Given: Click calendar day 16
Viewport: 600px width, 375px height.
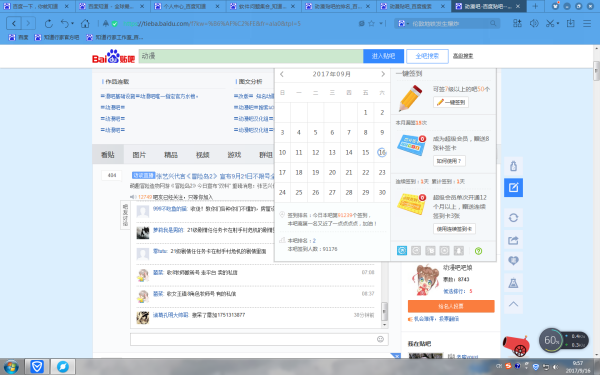Looking at the screenshot, I should point(382,152).
